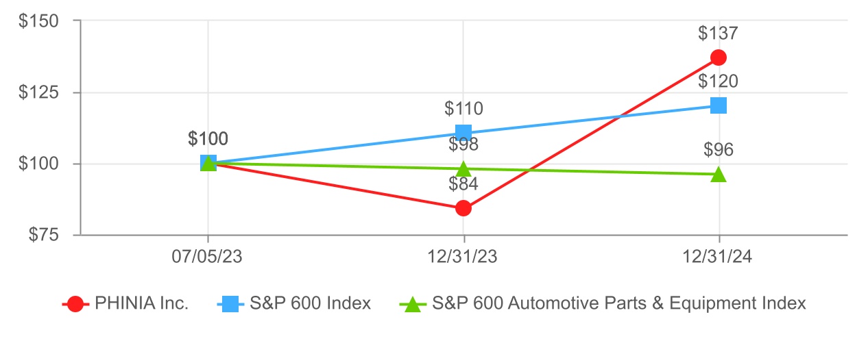Screen dimensions: 868x341
Task: Click the $100 starting value data label
Action: [x=208, y=138]
